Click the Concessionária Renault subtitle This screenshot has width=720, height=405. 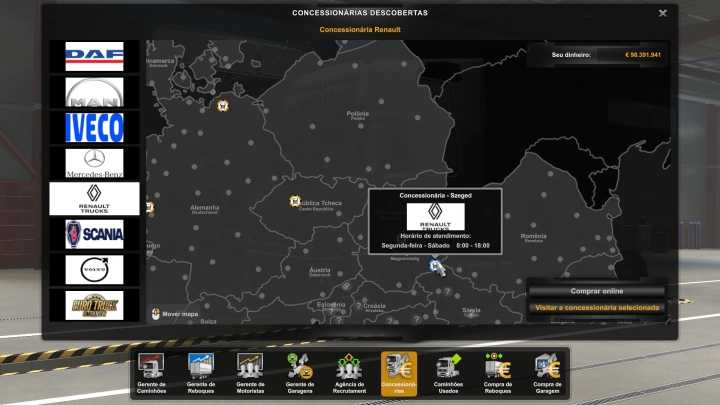click(x=360, y=29)
